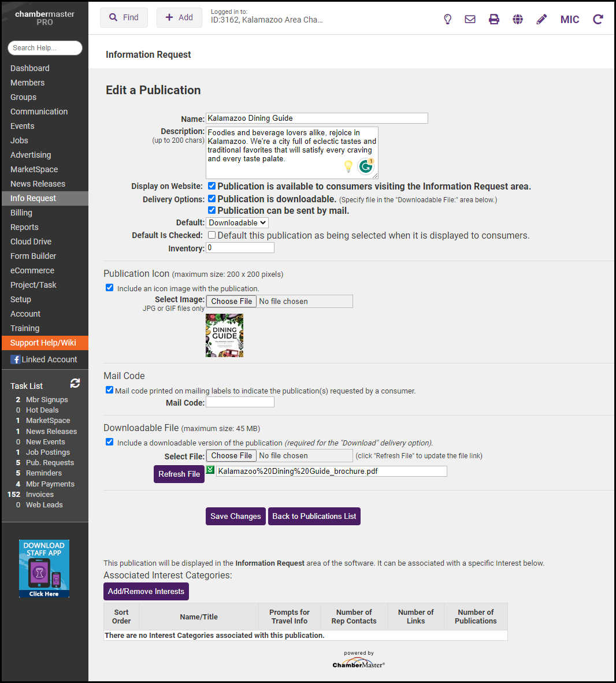Open Job Postings task link
The height and width of the screenshot is (683, 616).
(47, 452)
